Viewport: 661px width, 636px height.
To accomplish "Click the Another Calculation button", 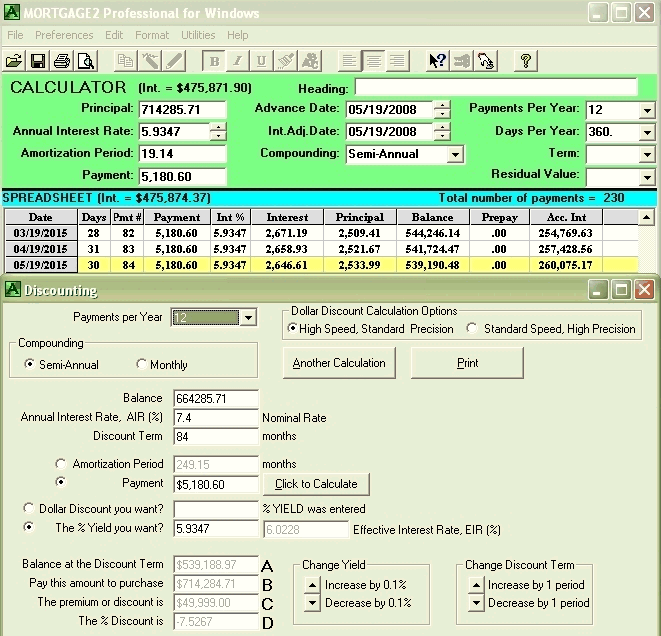I will click(338, 363).
